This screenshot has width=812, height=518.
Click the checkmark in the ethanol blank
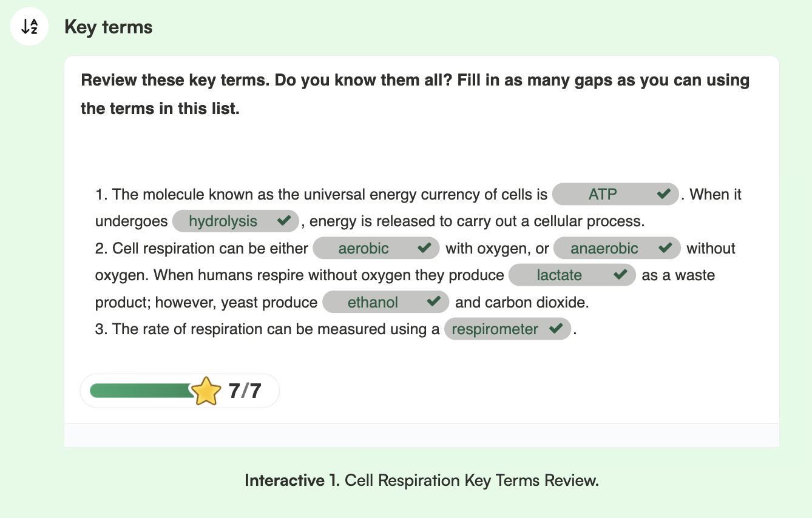[434, 301]
